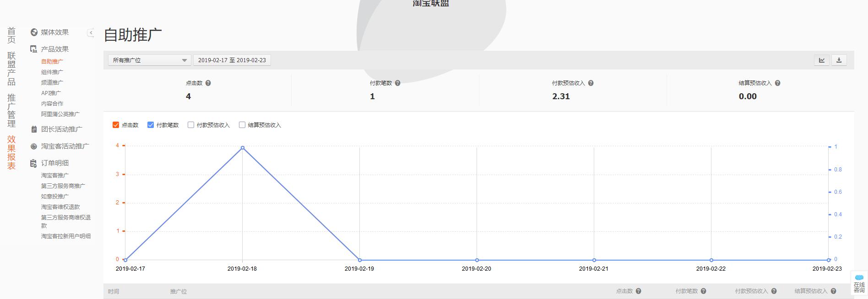This screenshot has width=868, height=299.
Task: Collapse the sidebar with the arrow toggle
Action: click(x=91, y=32)
